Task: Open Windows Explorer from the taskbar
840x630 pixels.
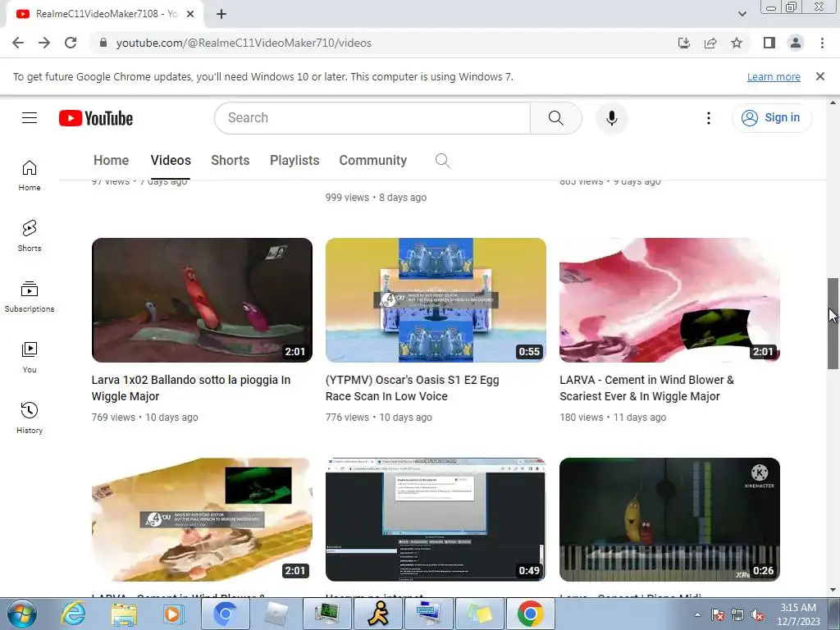Action: point(124,614)
